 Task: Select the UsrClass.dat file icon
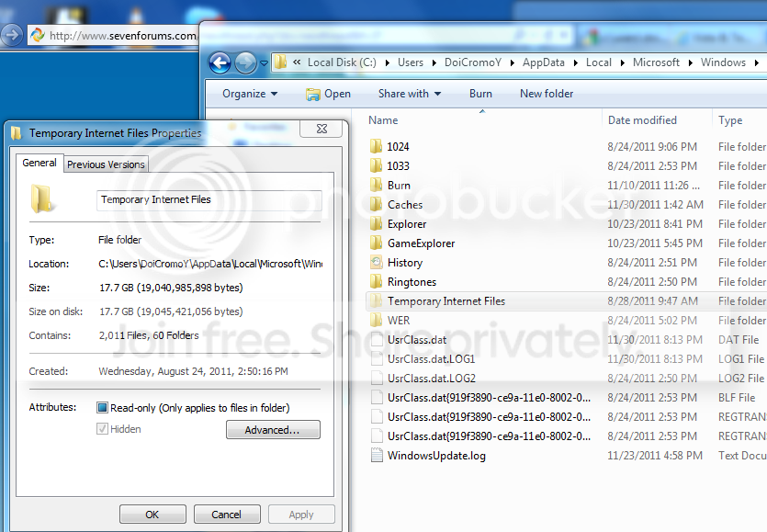point(377,340)
